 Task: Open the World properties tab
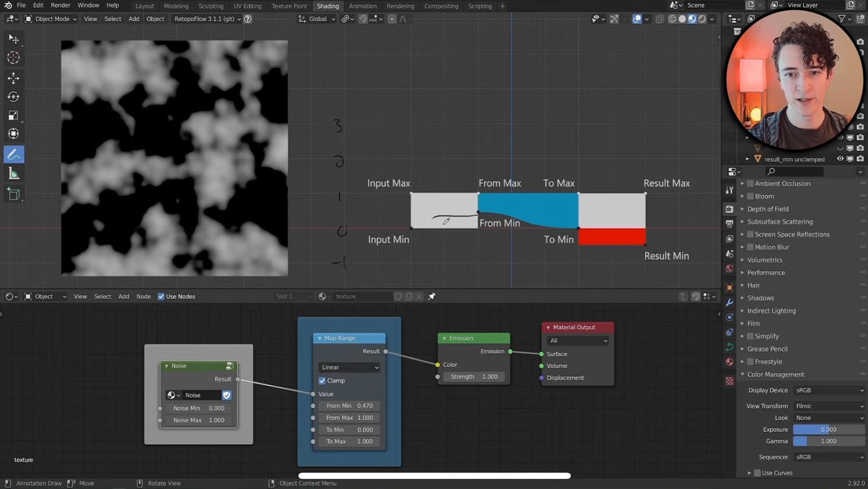tap(729, 268)
